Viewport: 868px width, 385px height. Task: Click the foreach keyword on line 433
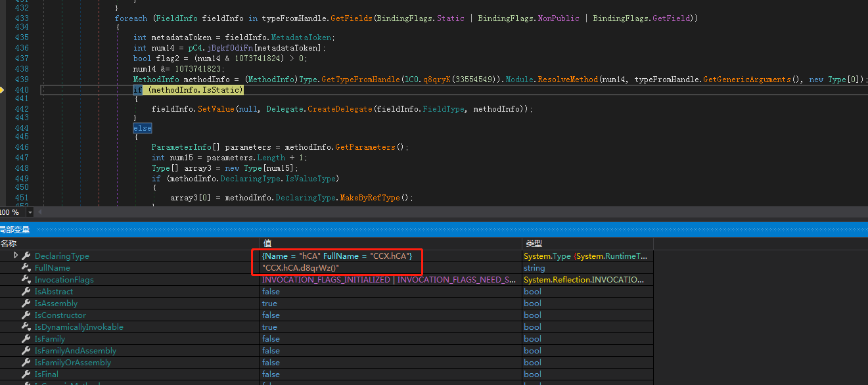[131, 18]
